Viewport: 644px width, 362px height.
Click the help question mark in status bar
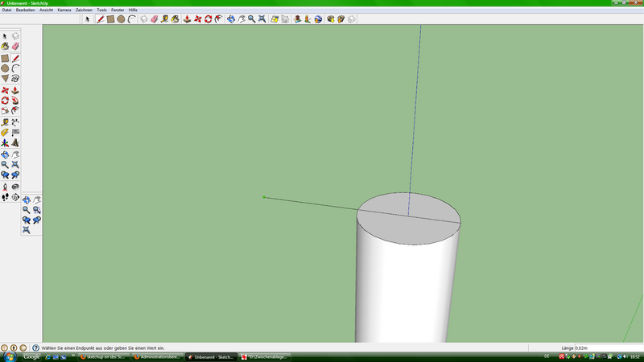tap(36, 348)
